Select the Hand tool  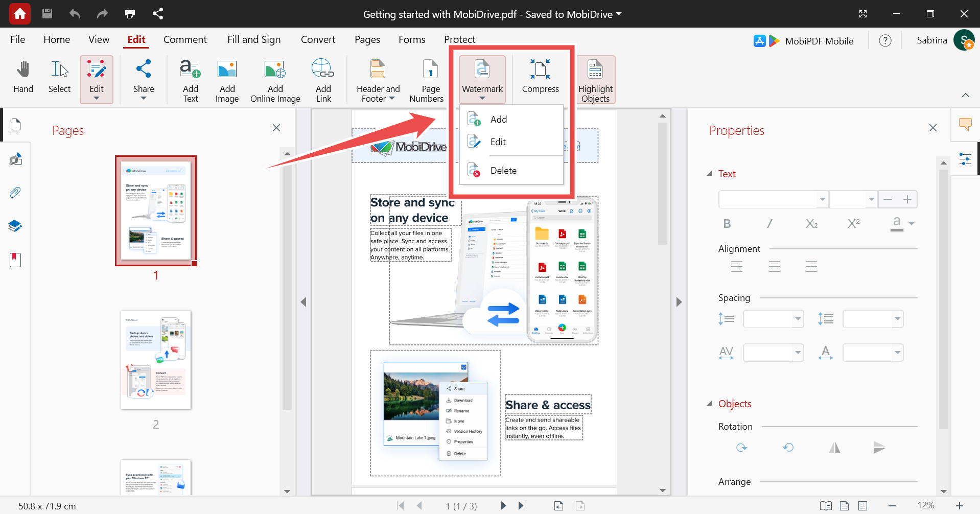tap(23, 77)
